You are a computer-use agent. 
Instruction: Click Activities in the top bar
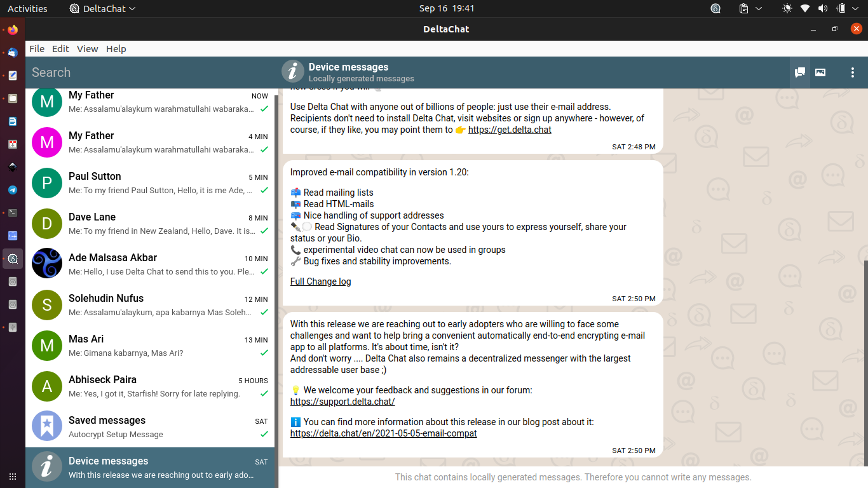click(27, 8)
